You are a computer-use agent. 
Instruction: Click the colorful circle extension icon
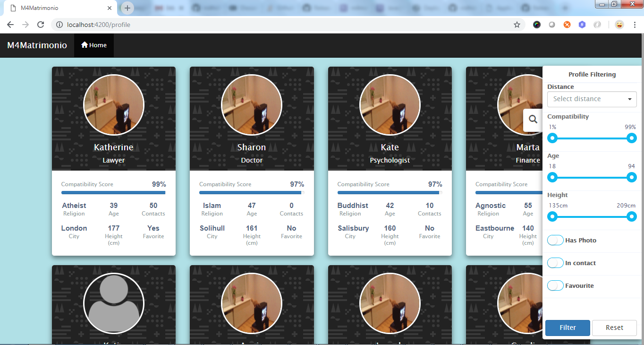(x=537, y=25)
